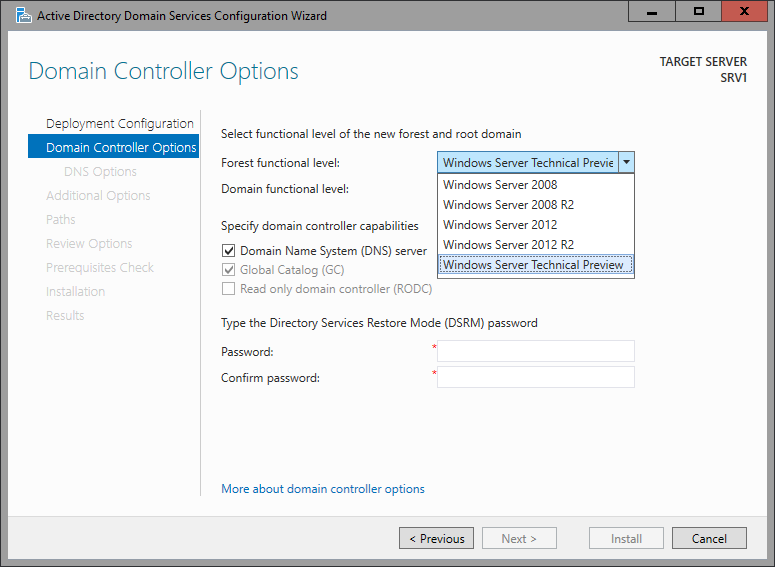The height and width of the screenshot is (567, 775).
Task: Collapse the Forest functional level dropdown arrow
Action: click(x=626, y=162)
